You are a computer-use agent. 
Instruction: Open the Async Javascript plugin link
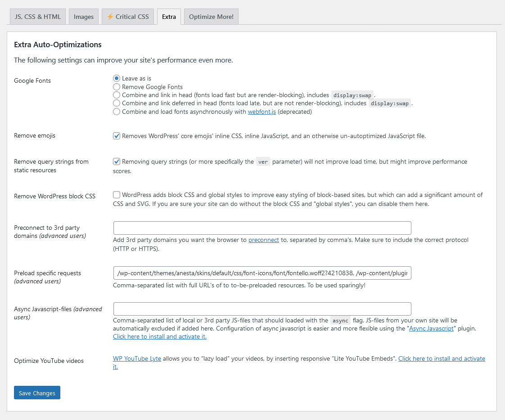point(431,328)
